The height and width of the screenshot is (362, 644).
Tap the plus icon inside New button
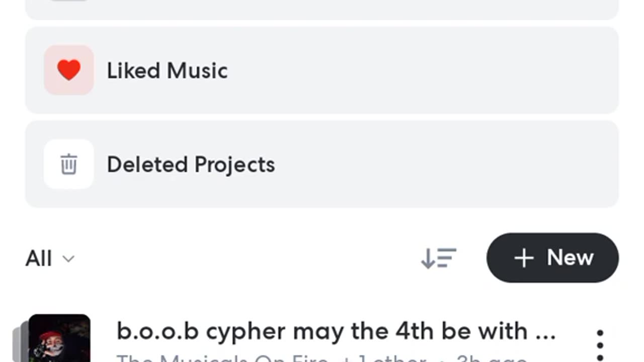coord(524,258)
